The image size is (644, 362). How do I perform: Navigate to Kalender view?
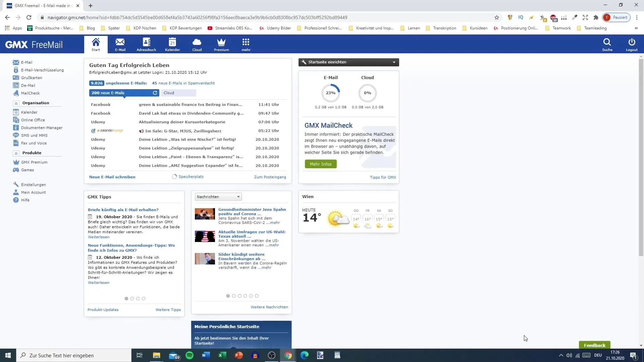(172, 44)
